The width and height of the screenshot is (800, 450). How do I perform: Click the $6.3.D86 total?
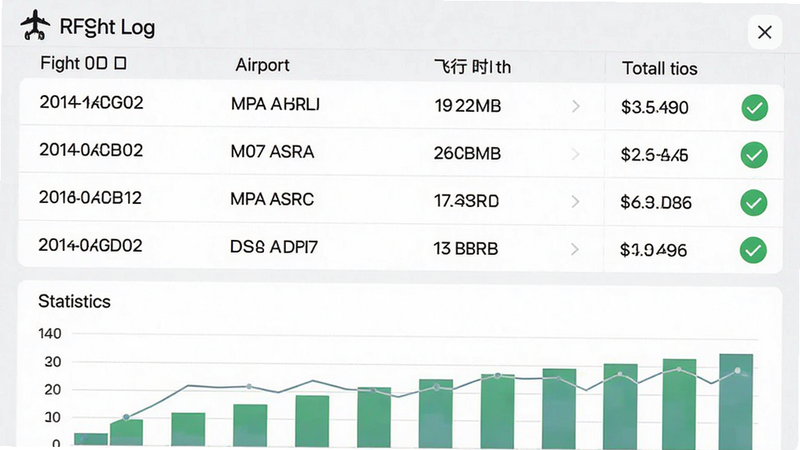656,203
